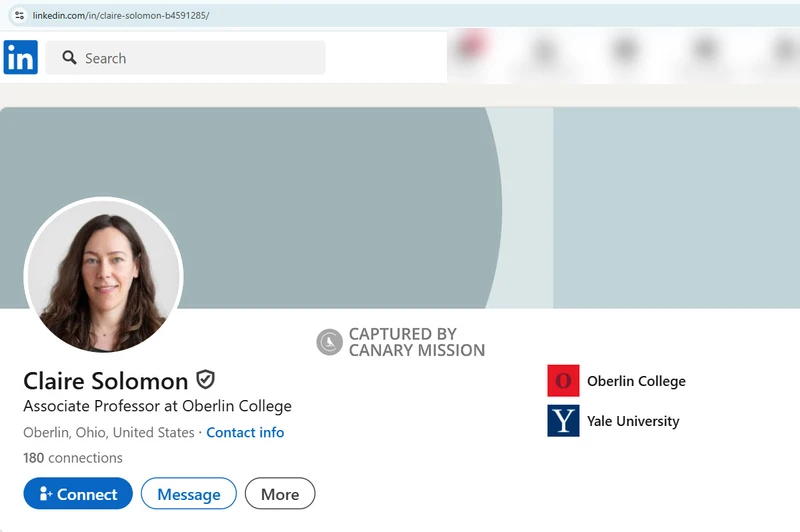Click the site info icon in address bar
The width and height of the screenshot is (800, 532).
click(18, 15)
